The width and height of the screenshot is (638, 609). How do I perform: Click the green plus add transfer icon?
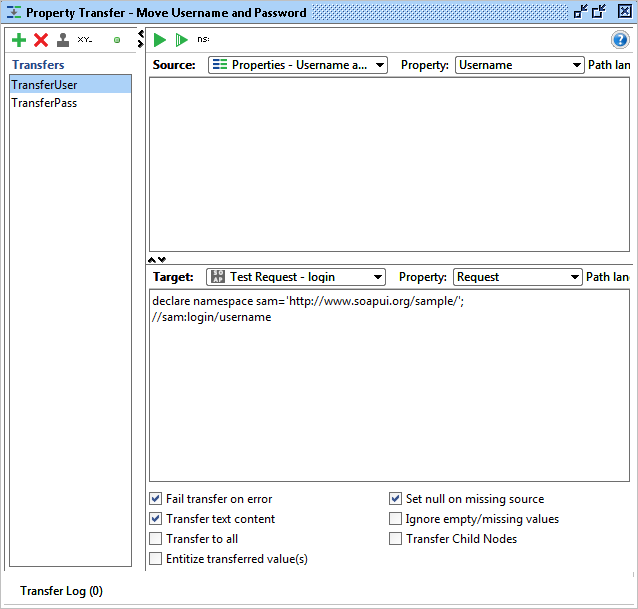(19, 40)
